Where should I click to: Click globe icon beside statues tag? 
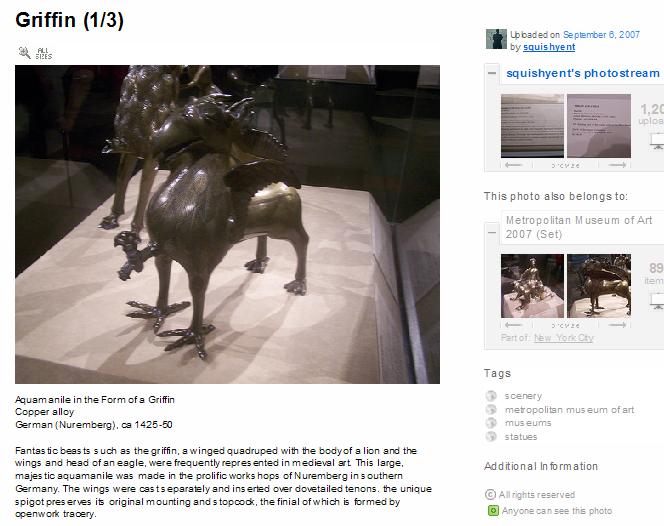coord(491,437)
